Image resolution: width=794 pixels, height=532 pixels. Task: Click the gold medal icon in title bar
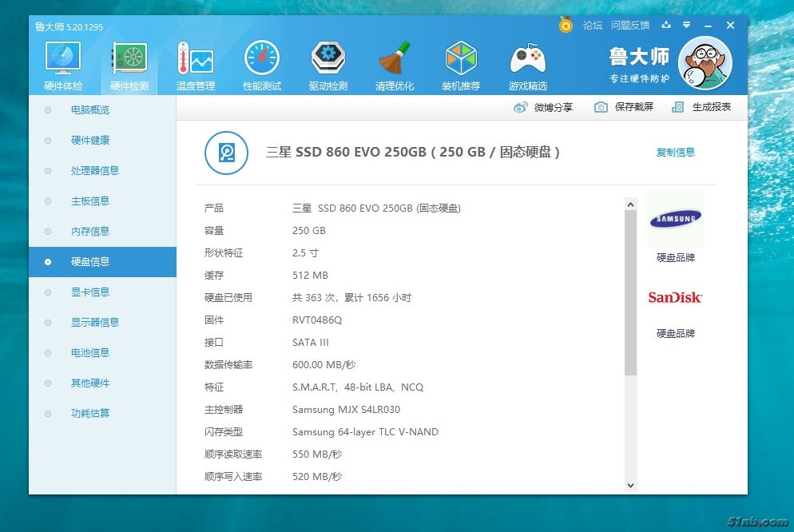(x=566, y=26)
